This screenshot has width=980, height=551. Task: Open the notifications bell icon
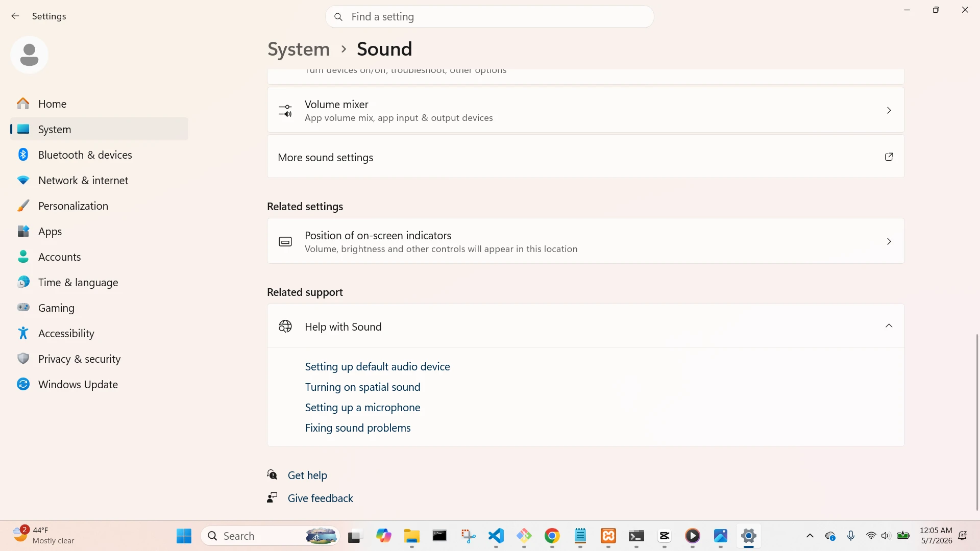coord(963,536)
